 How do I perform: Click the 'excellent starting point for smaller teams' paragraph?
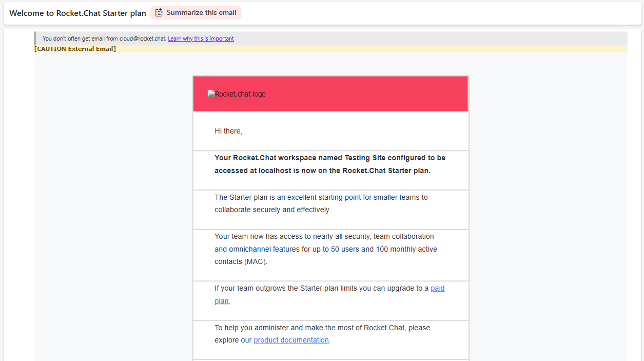pos(321,203)
